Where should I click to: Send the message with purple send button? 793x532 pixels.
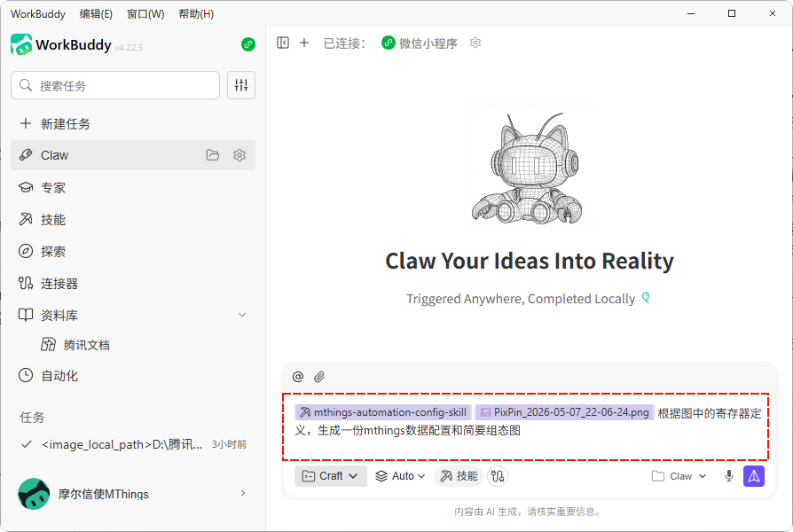[x=754, y=476]
